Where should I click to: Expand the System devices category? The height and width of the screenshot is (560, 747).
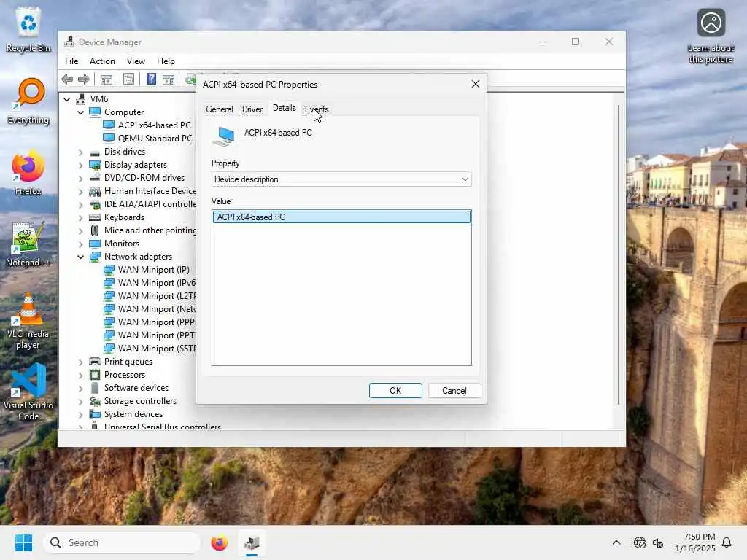tap(80, 415)
